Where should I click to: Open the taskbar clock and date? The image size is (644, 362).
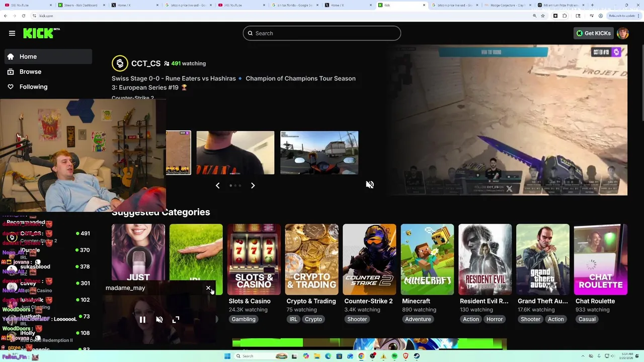tap(625, 356)
